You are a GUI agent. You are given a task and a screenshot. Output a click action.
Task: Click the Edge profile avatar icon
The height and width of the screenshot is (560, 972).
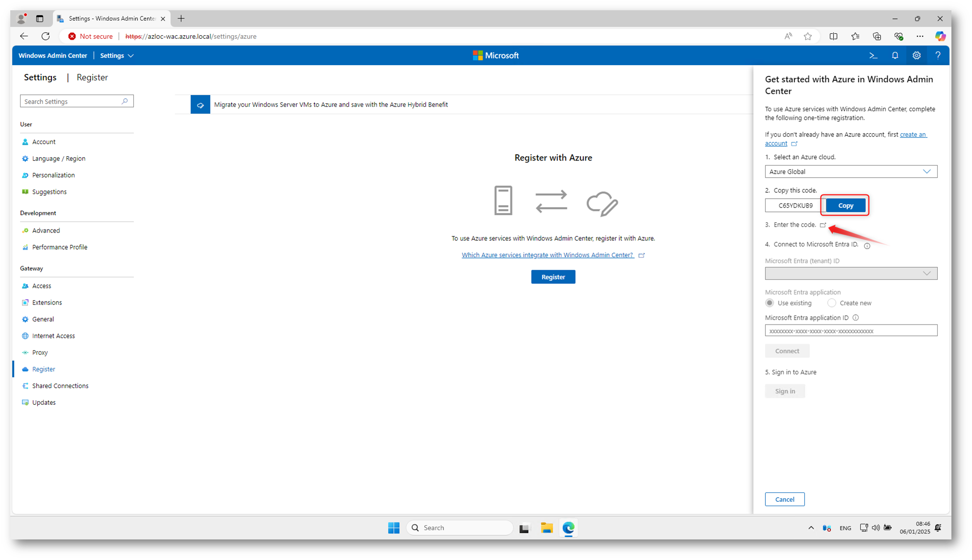click(x=21, y=19)
